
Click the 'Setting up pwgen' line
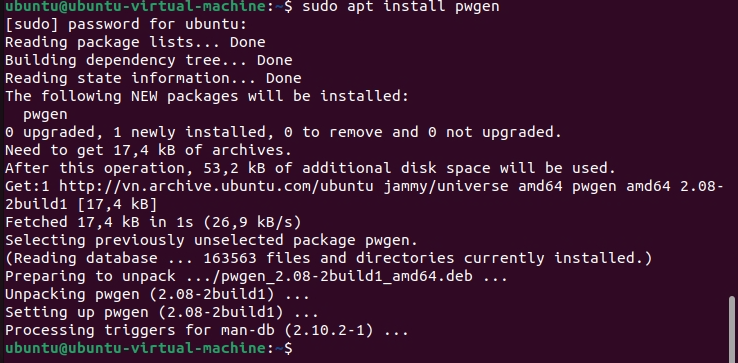pyautogui.click(x=162, y=312)
